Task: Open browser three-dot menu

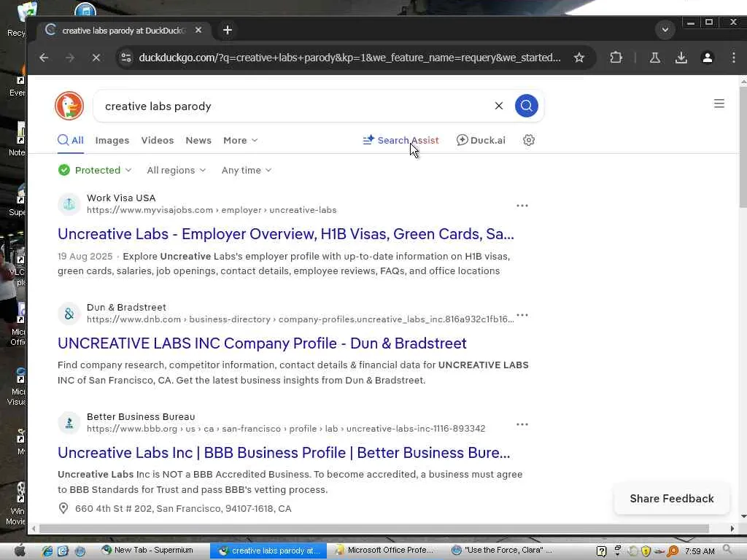Action: point(734,58)
